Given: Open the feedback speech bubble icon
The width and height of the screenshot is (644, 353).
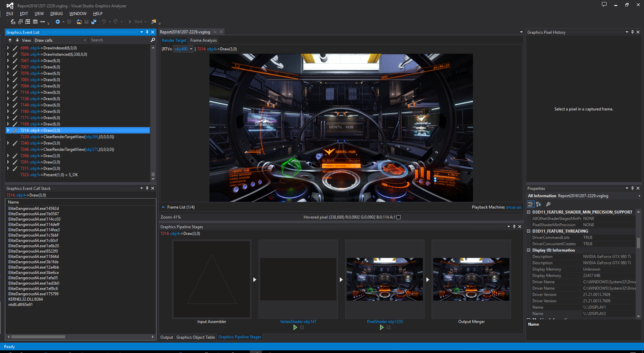Looking at the screenshot, I should (x=604, y=5).
